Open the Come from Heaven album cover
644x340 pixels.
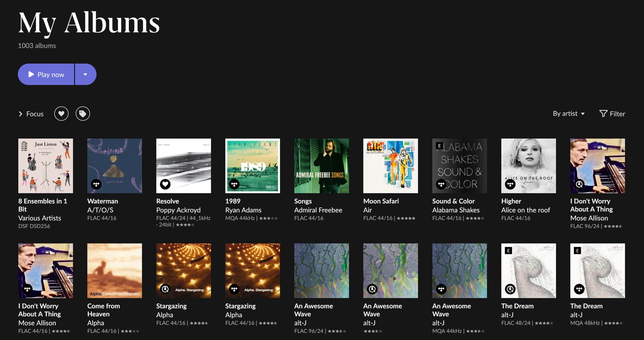[115, 271]
